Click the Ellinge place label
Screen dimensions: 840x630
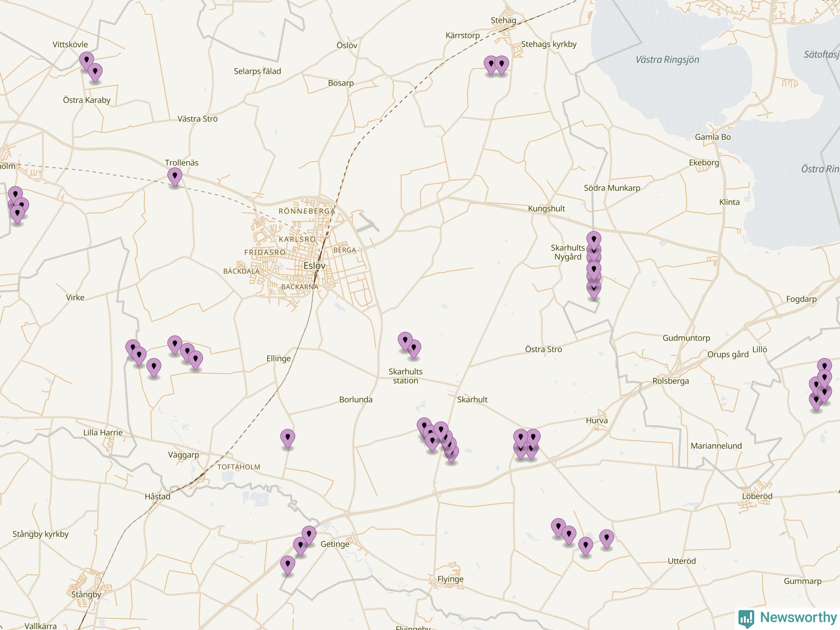point(278,359)
